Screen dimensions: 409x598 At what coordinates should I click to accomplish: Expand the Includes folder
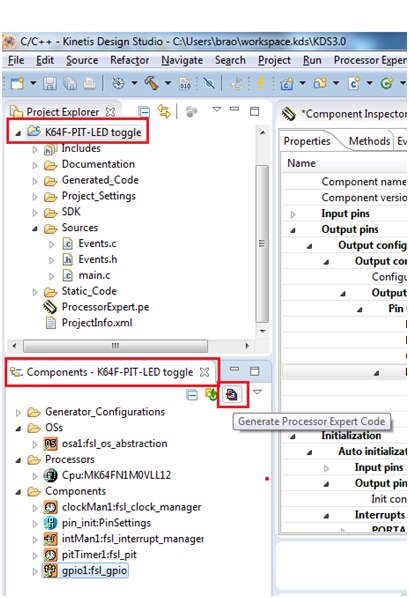pos(35,149)
